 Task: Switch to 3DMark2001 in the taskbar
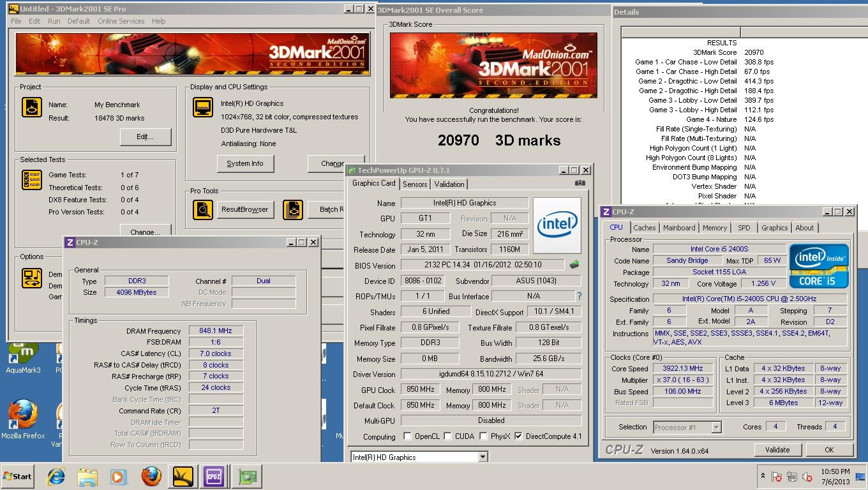point(183,477)
